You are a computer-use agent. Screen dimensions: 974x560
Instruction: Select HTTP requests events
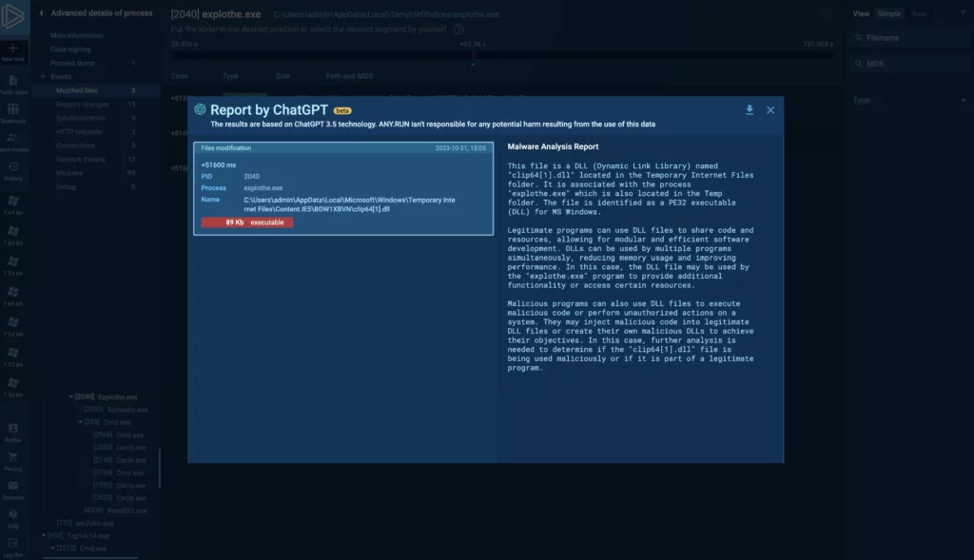tap(96, 131)
